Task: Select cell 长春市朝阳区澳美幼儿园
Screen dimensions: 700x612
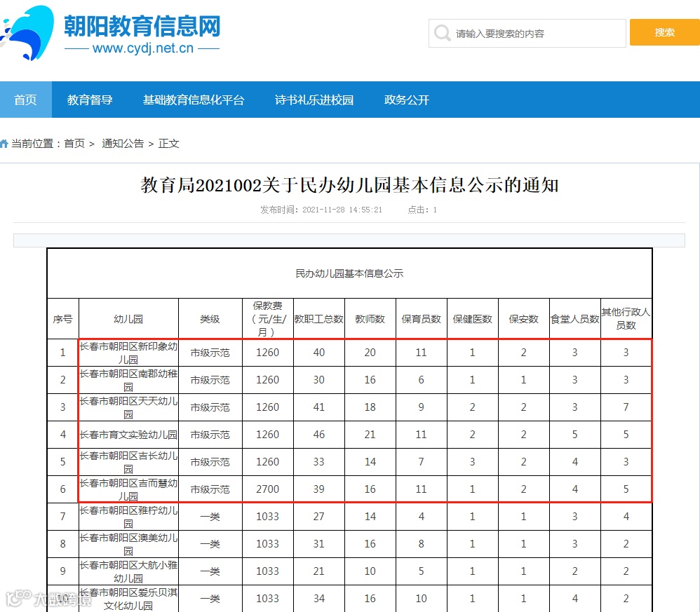Action: point(128,544)
